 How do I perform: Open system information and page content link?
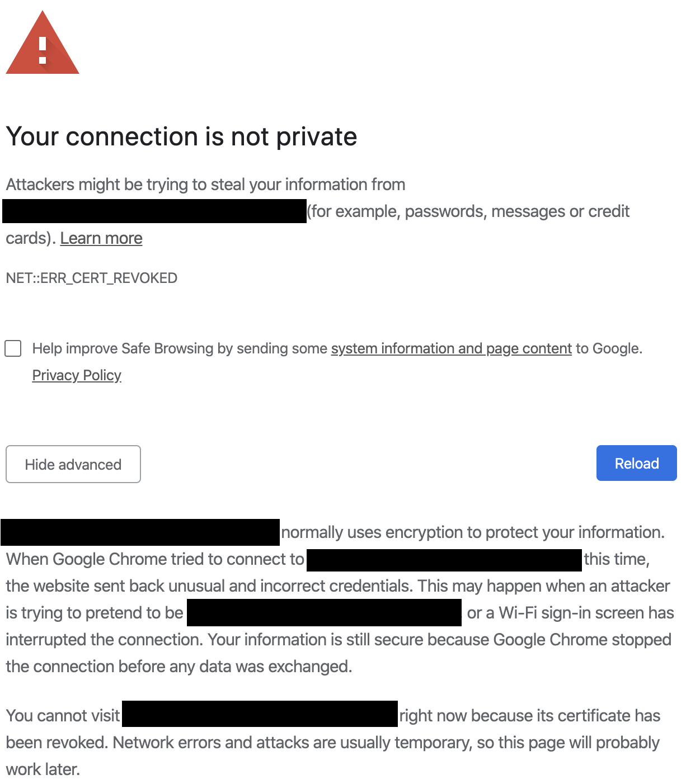451,348
